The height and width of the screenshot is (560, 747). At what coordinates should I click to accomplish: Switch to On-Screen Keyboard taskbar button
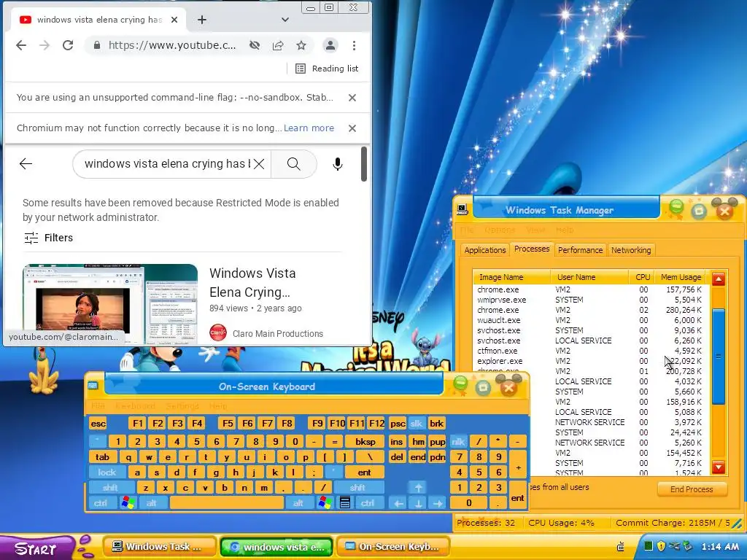point(392,547)
